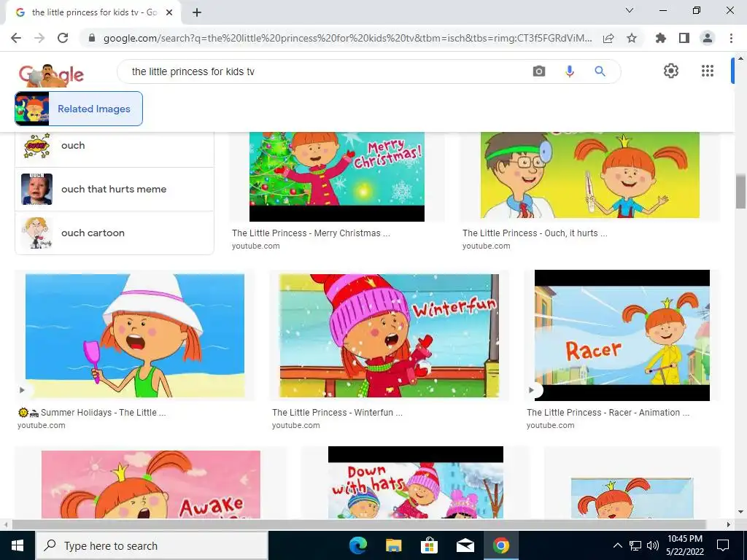Open the network status tray icon
747x560 pixels.
point(635,545)
